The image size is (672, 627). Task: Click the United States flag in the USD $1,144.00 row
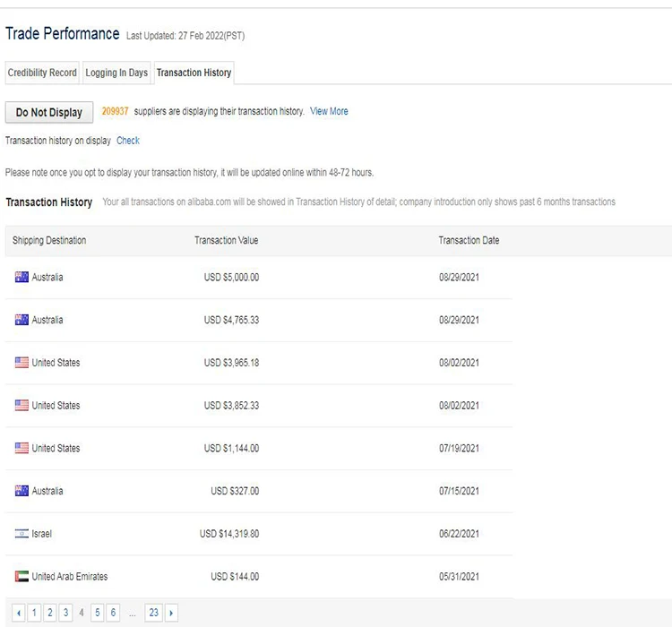[x=22, y=449]
